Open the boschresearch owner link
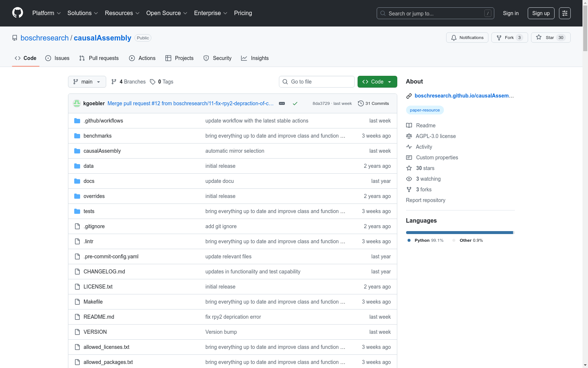588x368 pixels. coord(44,38)
